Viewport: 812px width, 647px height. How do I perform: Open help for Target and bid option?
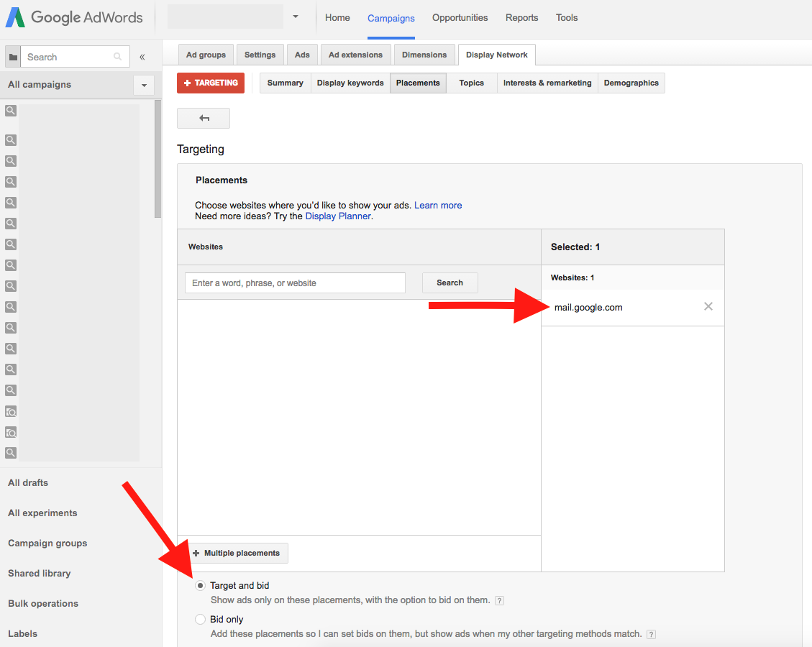pyautogui.click(x=499, y=600)
